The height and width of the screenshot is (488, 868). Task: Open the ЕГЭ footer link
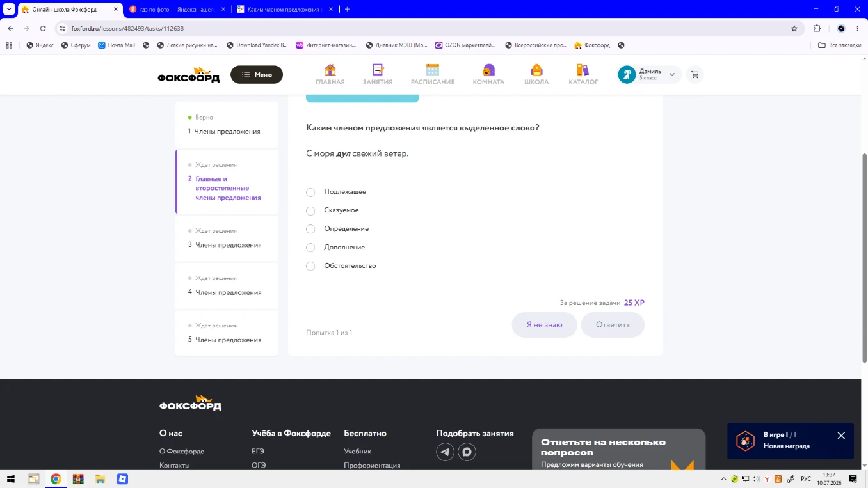tap(258, 452)
